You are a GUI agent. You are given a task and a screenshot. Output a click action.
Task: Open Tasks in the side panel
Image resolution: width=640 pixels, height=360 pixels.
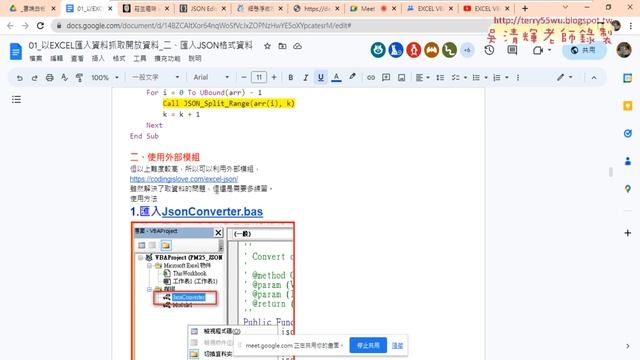628,133
